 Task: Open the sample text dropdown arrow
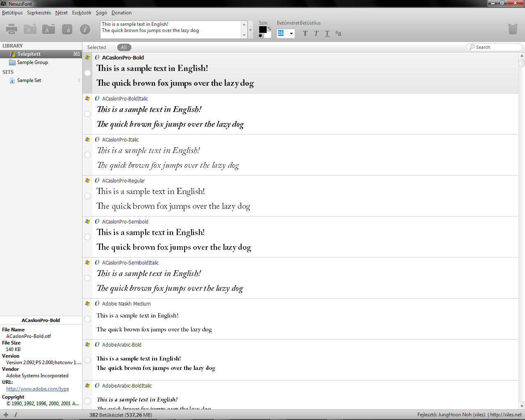tap(250, 30)
